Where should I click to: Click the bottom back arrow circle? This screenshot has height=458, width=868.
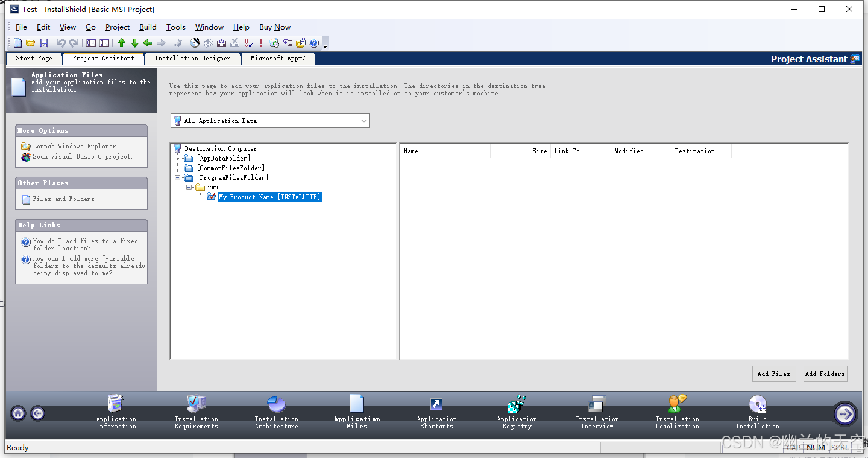point(37,413)
